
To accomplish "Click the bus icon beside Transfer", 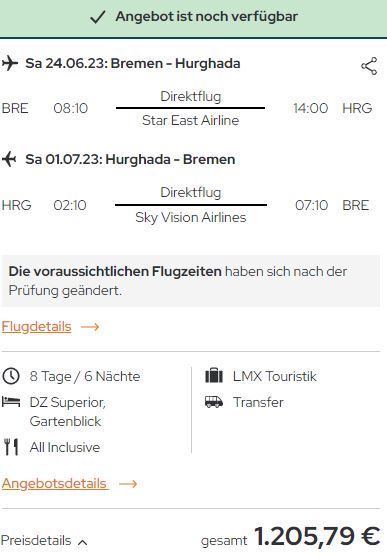I will (x=214, y=402).
